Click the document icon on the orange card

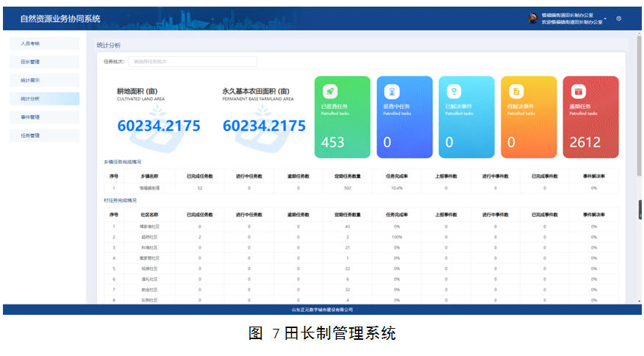point(517,91)
